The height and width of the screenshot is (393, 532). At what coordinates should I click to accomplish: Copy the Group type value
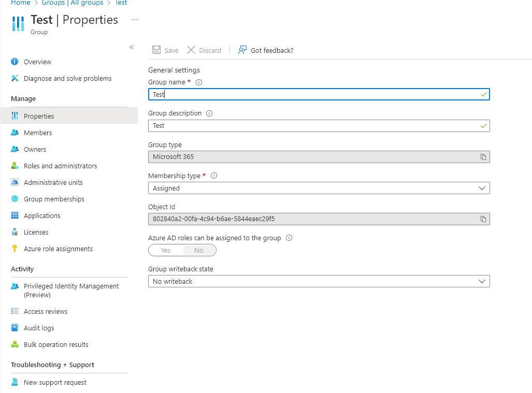[x=483, y=157]
